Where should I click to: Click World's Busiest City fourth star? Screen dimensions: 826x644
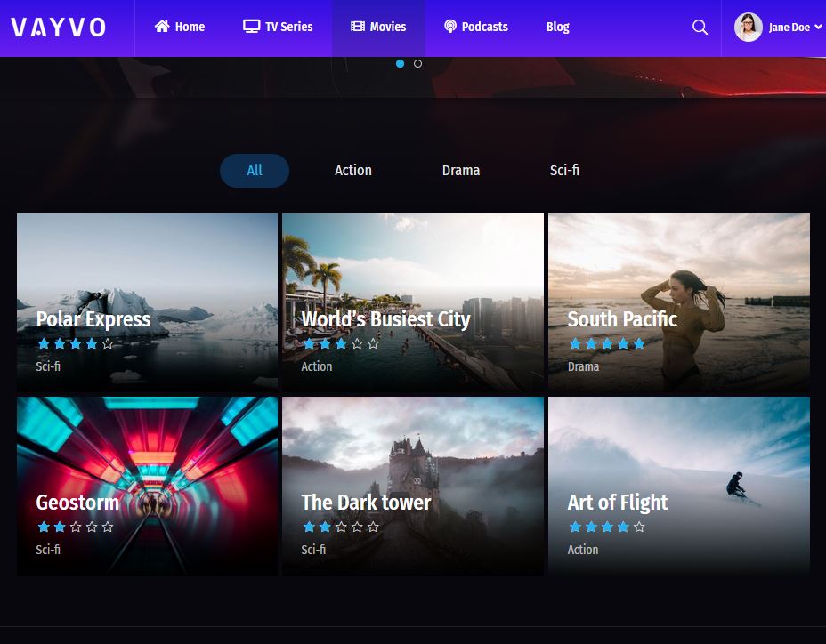(x=357, y=344)
